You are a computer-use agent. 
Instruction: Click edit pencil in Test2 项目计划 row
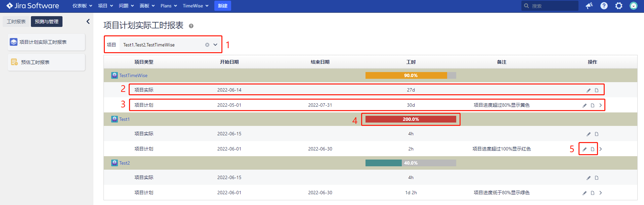[x=585, y=193]
